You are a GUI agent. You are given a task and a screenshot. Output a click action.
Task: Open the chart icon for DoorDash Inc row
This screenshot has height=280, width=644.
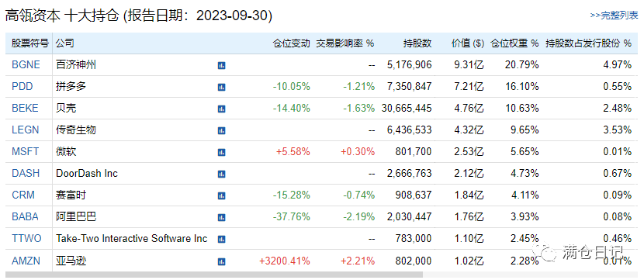(221, 174)
